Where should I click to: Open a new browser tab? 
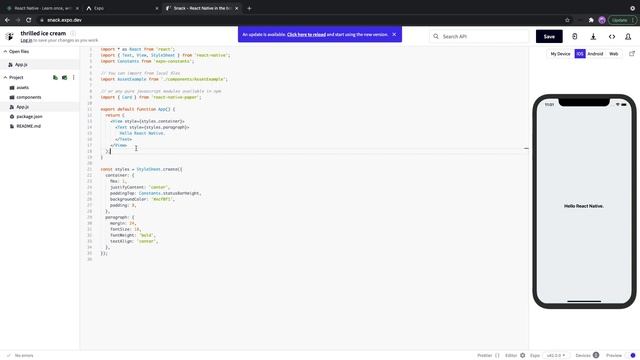coord(249,8)
